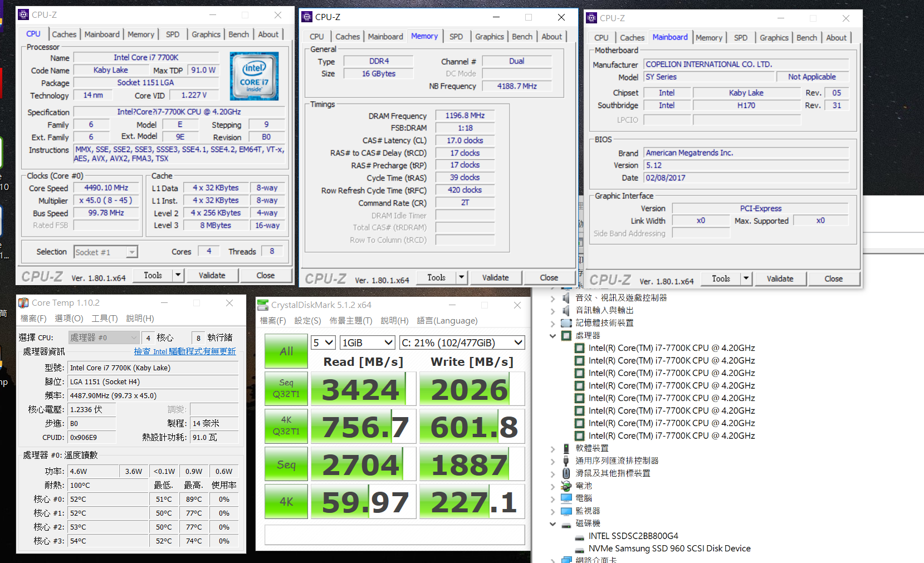Click the Seq write result bar 1887
Screen dimensions: 924x563
tap(472, 464)
